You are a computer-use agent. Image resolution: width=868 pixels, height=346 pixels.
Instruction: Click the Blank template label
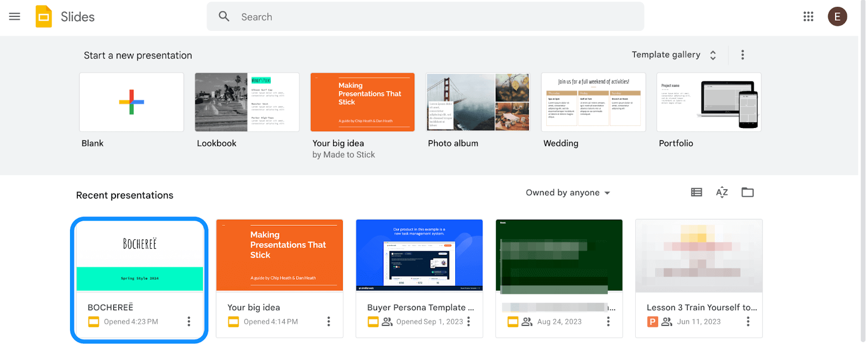(x=92, y=143)
